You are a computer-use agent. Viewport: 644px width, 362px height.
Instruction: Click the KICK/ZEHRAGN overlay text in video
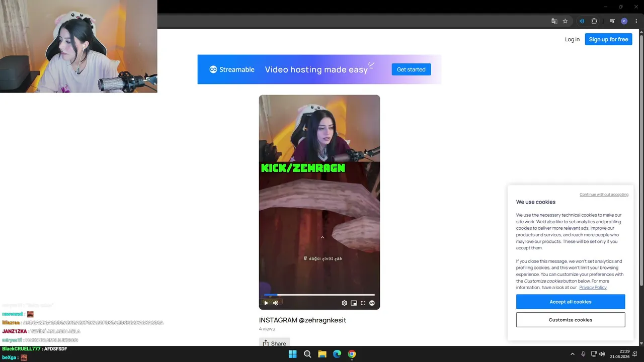(x=303, y=168)
